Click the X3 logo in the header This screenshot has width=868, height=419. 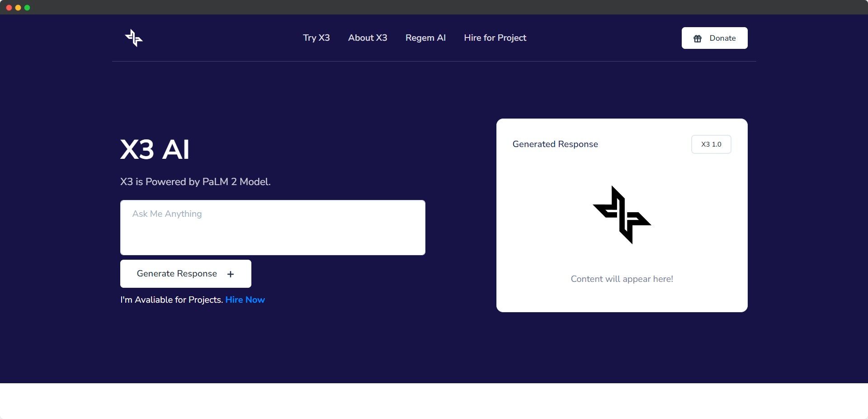[x=133, y=38]
